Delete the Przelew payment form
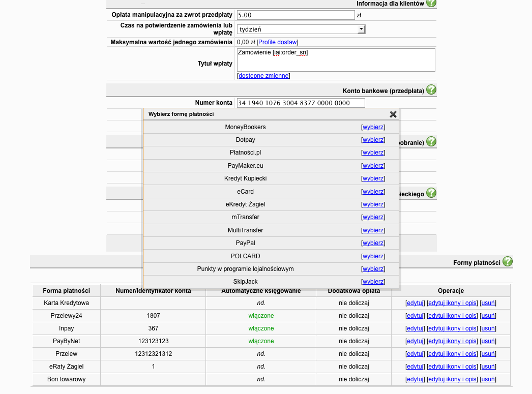The height and width of the screenshot is (394, 532). [x=488, y=354]
